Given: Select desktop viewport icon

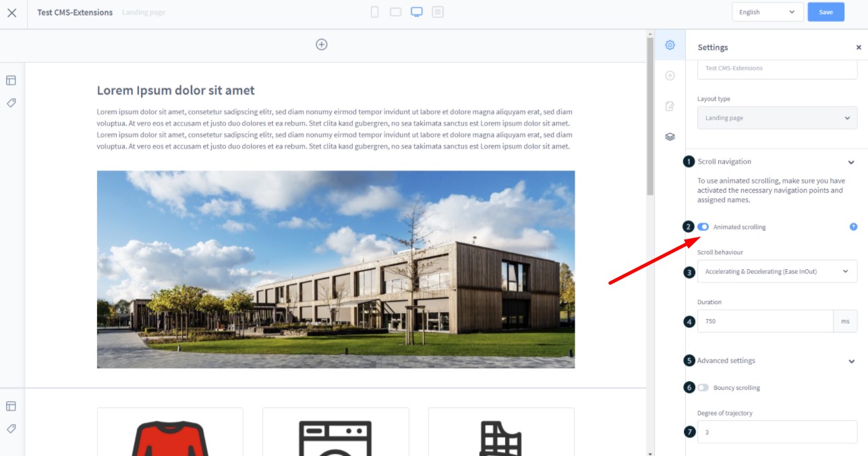Looking at the screenshot, I should tap(417, 12).
